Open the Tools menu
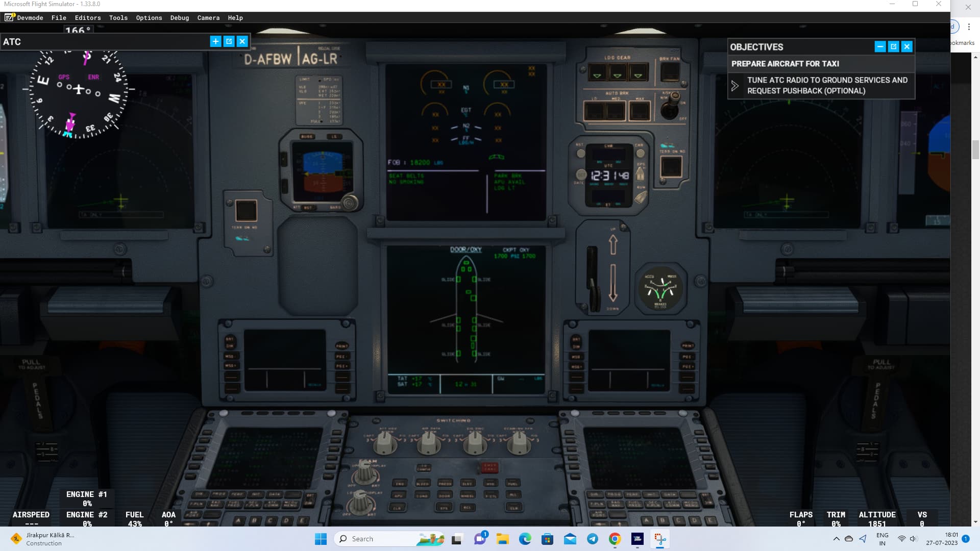 118,17
